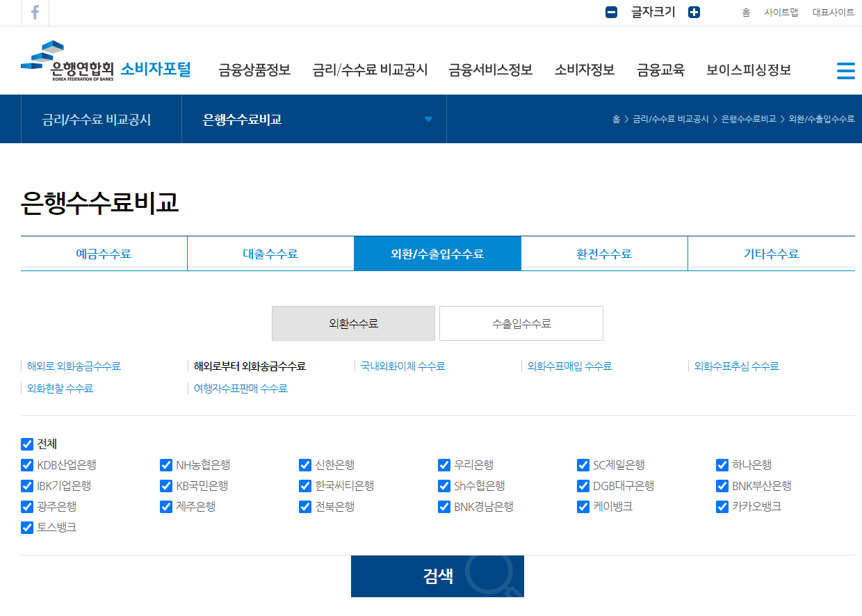
Task: Click the plus icon to increase font size
Action: click(694, 12)
